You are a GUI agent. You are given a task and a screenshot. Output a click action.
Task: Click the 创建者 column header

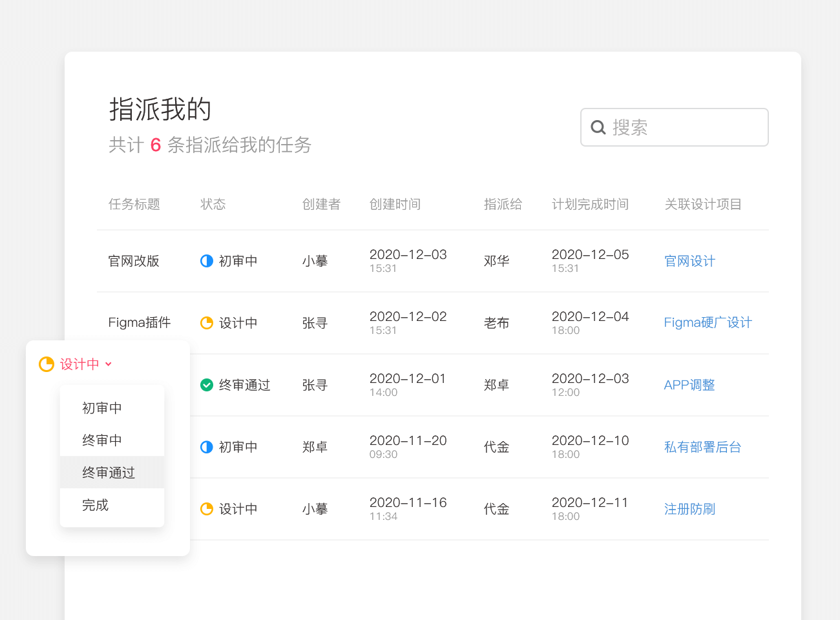(x=321, y=204)
